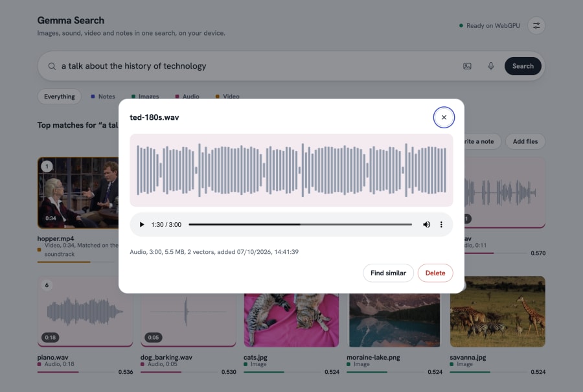583x392 pixels.
Task: Click the dog_barking.wav file name
Action: (166, 357)
